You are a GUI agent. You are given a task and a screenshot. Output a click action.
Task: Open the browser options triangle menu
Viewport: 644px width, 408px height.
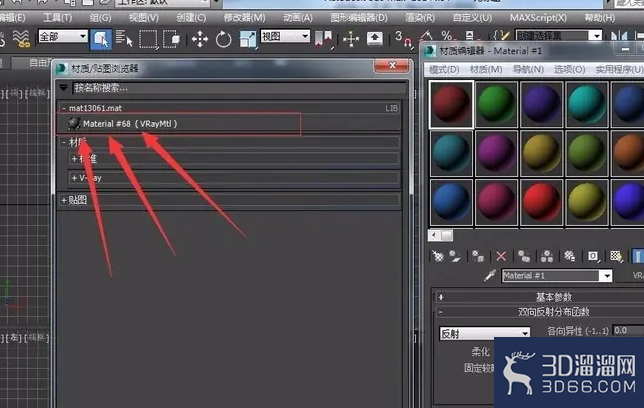point(64,88)
